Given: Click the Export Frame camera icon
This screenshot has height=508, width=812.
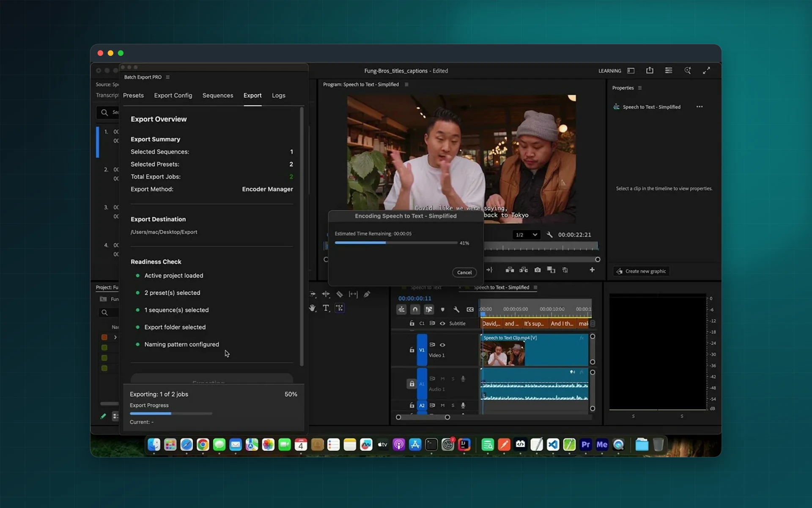Looking at the screenshot, I should (538, 270).
